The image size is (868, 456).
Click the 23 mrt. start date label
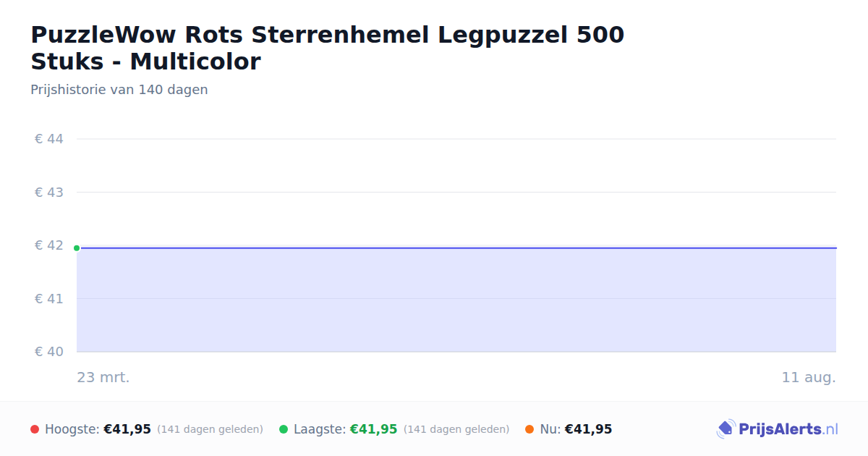click(x=103, y=377)
